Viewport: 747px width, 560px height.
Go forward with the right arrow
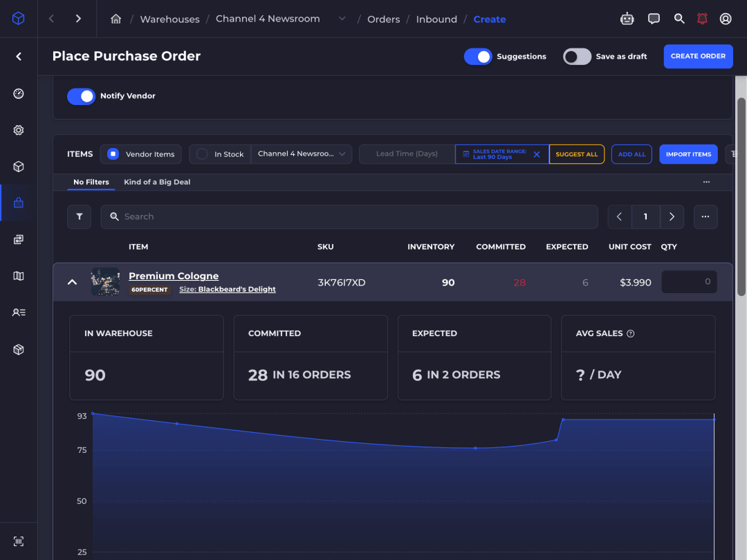pyautogui.click(x=78, y=19)
